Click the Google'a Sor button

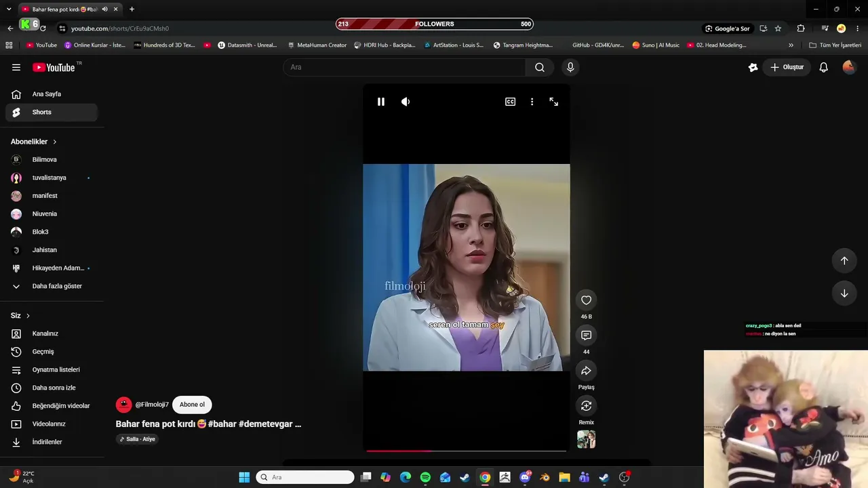pos(728,28)
